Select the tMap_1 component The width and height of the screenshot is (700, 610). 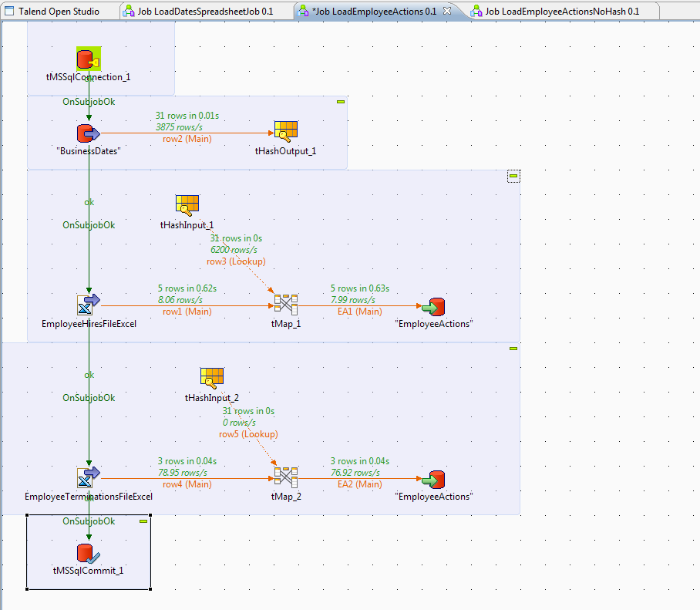click(x=286, y=305)
